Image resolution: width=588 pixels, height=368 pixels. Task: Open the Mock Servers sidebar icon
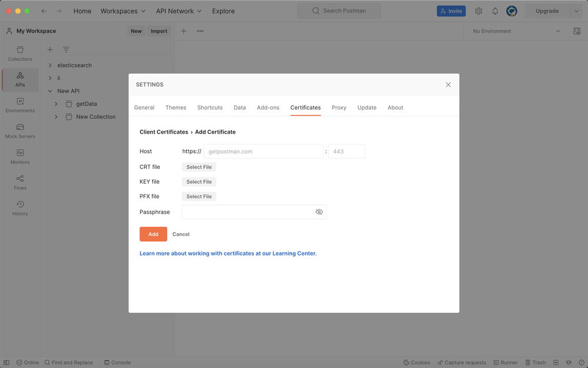[20, 131]
